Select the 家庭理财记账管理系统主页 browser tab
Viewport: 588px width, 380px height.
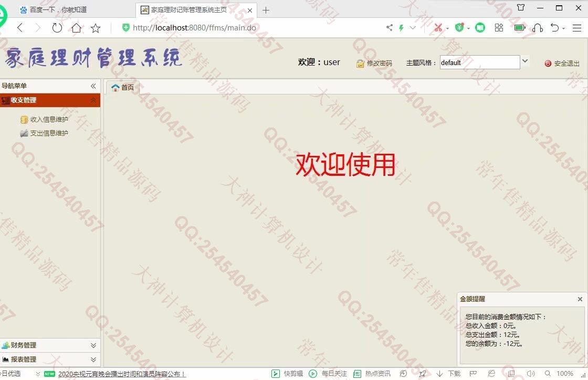point(189,10)
